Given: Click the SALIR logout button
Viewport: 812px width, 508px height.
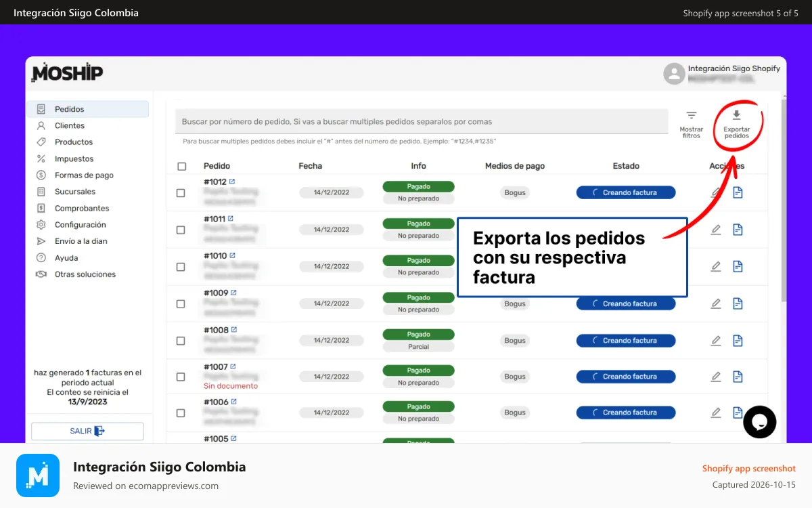Looking at the screenshot, I should pos(88,431).
